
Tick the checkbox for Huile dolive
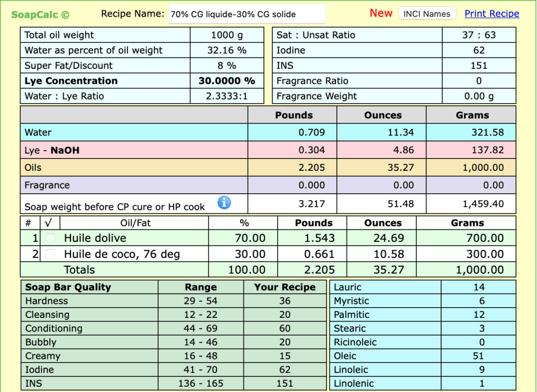point(50,238)
